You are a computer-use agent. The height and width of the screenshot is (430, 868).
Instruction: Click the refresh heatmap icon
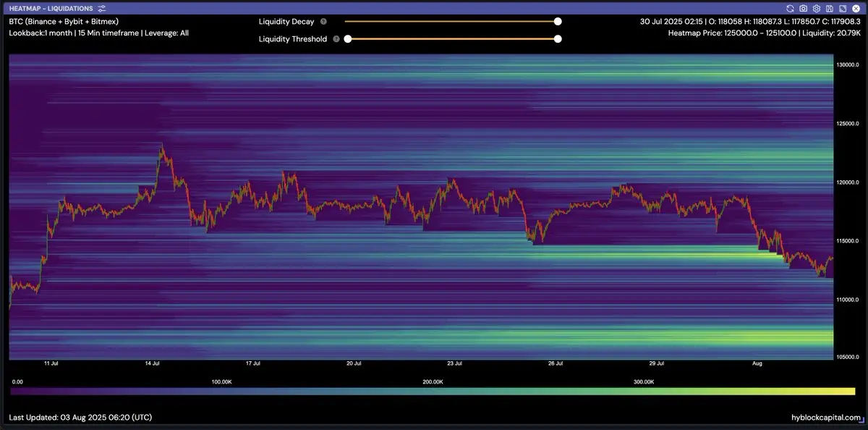click(791, 8)
